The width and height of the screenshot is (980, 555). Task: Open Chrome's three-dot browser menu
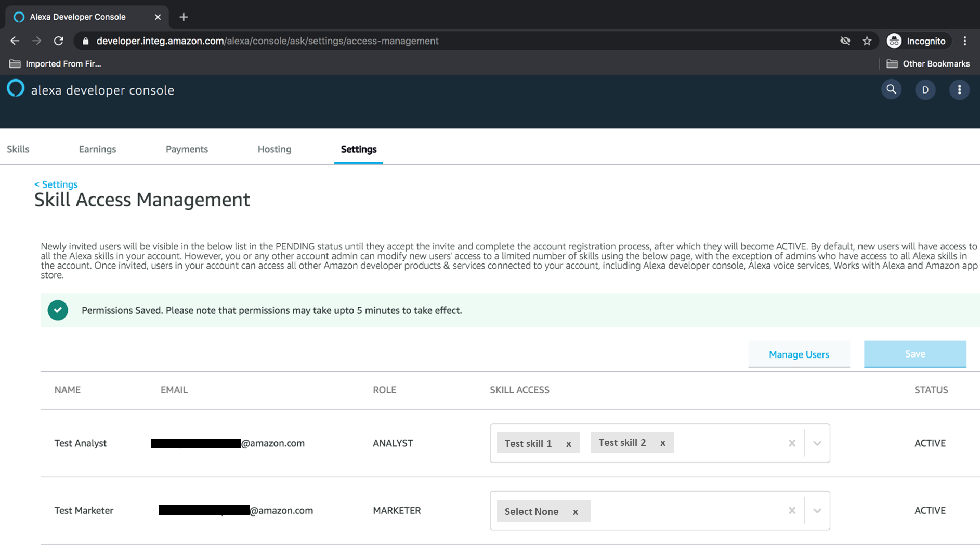965,41
